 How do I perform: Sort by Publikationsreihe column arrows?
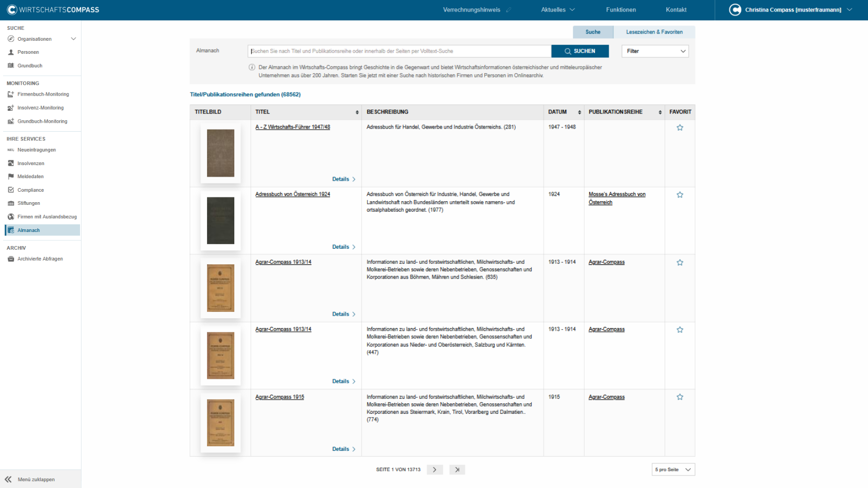click(660, 112)
